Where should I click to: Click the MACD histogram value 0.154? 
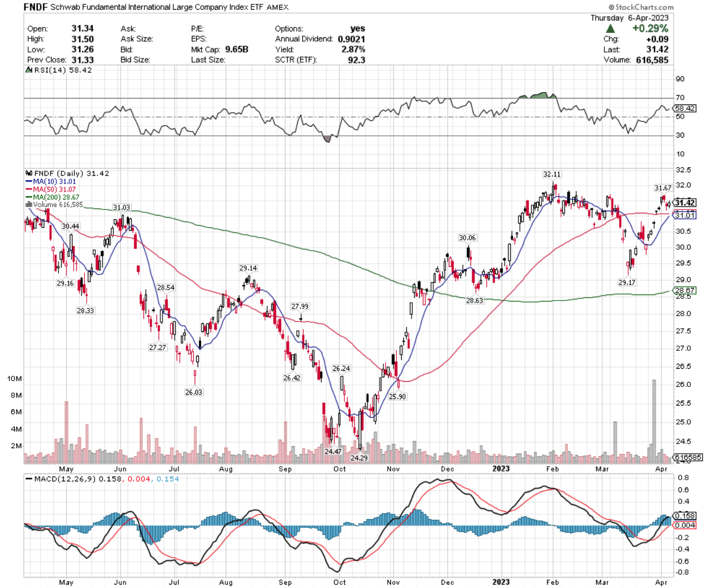pos(167,479)
